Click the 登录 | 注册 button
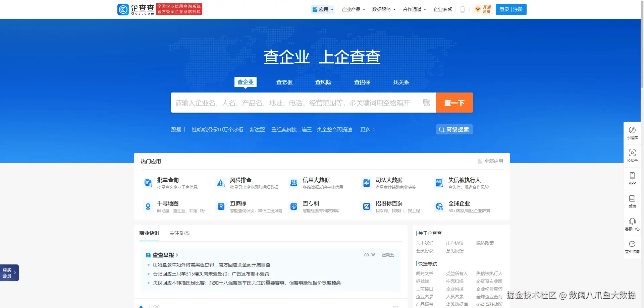644x308 pixels. tap(511, 9)
